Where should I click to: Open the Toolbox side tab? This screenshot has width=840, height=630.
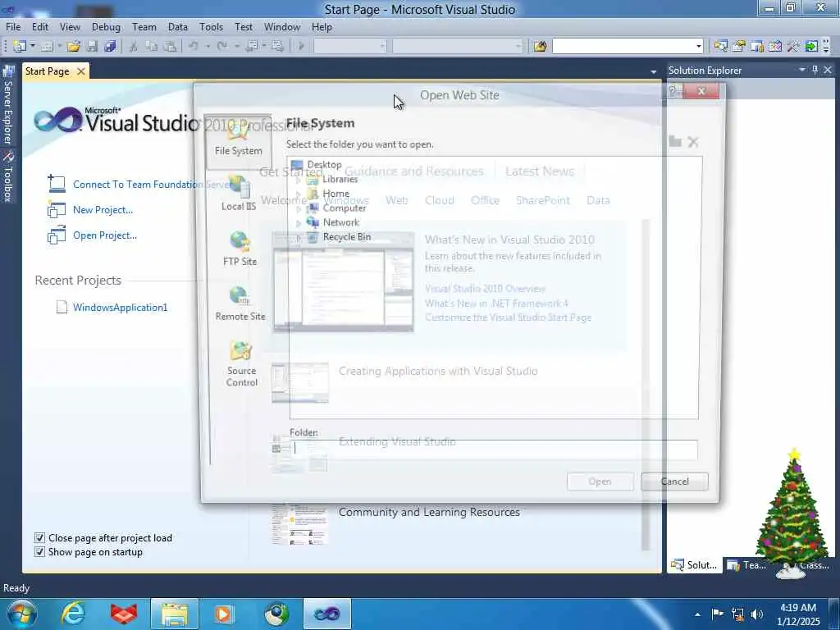[7, 177]
